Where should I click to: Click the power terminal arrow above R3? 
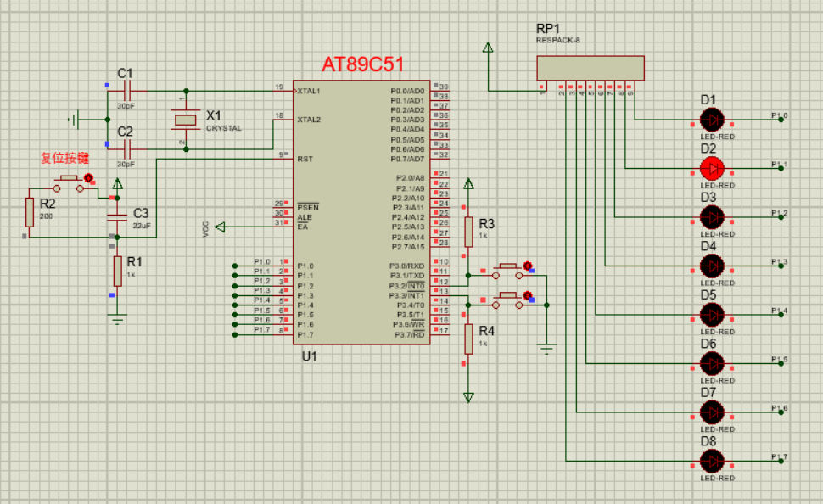(468, 183)
